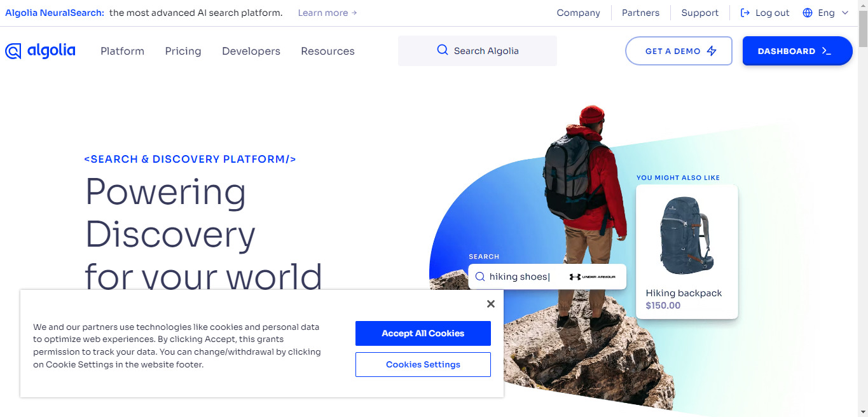Image resolution: width=868 pixels, height=417 pixels.
Task: Click the magnifier icon beside hiking shoes
Action: pos(480,277)
